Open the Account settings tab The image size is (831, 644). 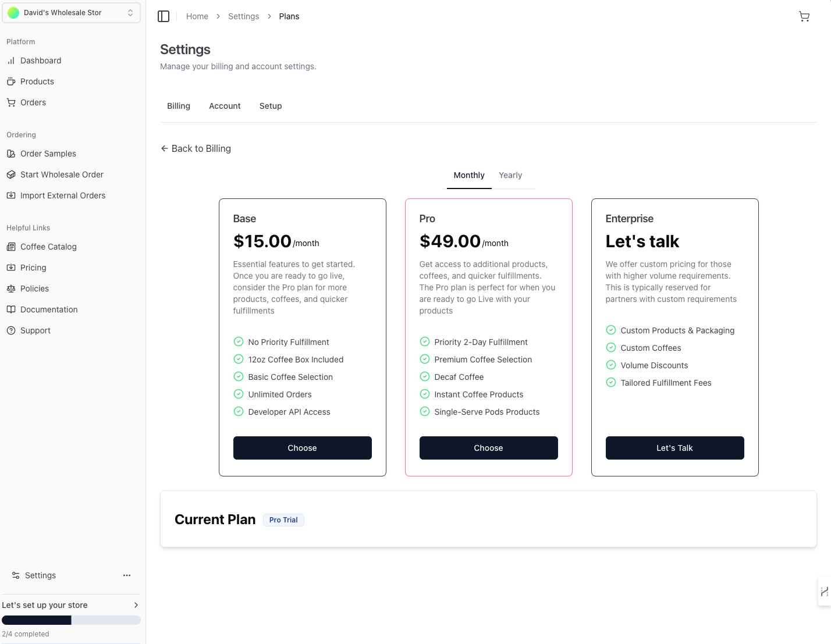coord(225,106)
